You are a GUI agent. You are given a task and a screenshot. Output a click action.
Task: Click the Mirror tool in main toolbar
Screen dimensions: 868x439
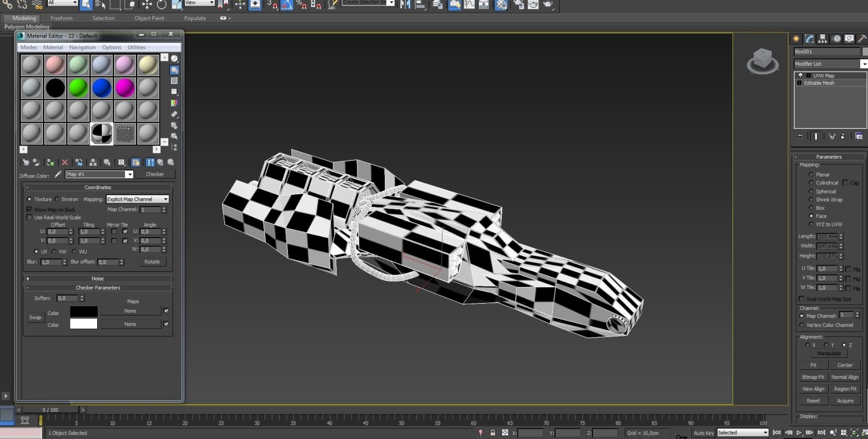click(406, 5)
